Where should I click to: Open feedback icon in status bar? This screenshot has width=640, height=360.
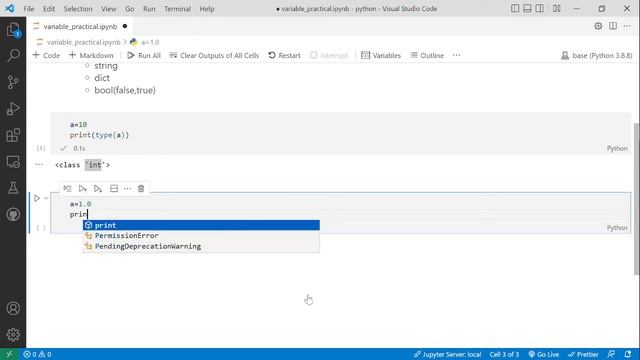(611, 354)
